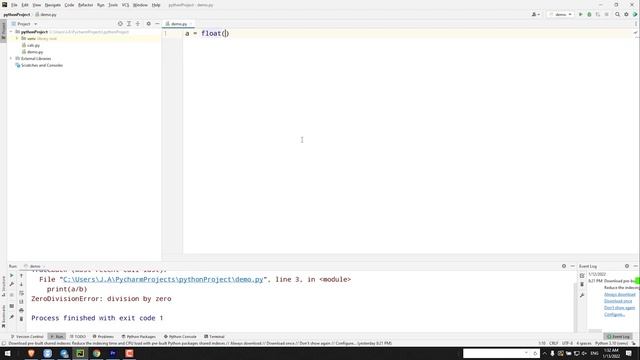Hide the Run panel with the minus icon
This screenshot has width=640, height=360.
(x=573, y=266)
